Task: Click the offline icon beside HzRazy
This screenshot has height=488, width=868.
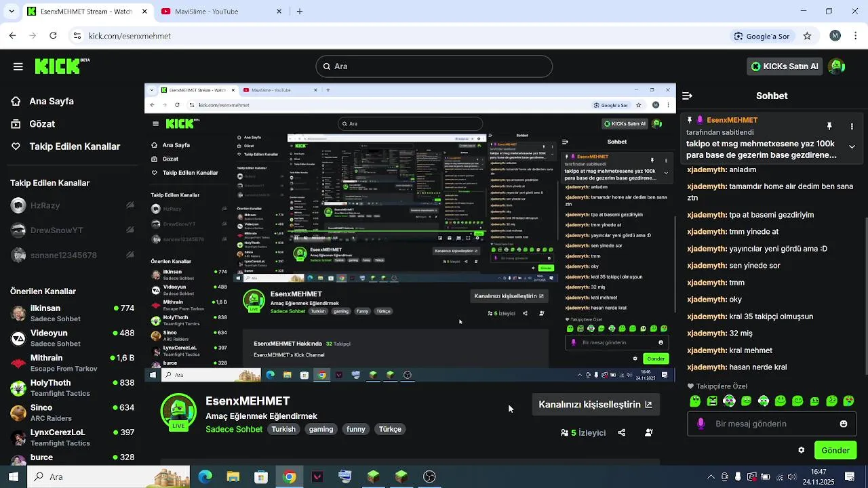Action: pyautogui.click(x=130, y=205)
